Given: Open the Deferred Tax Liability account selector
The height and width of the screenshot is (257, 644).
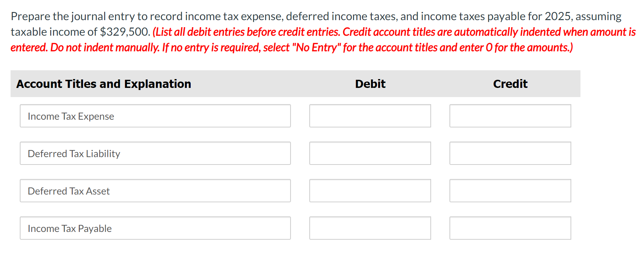Looking at the screenshot, I should tap(155, 153).
